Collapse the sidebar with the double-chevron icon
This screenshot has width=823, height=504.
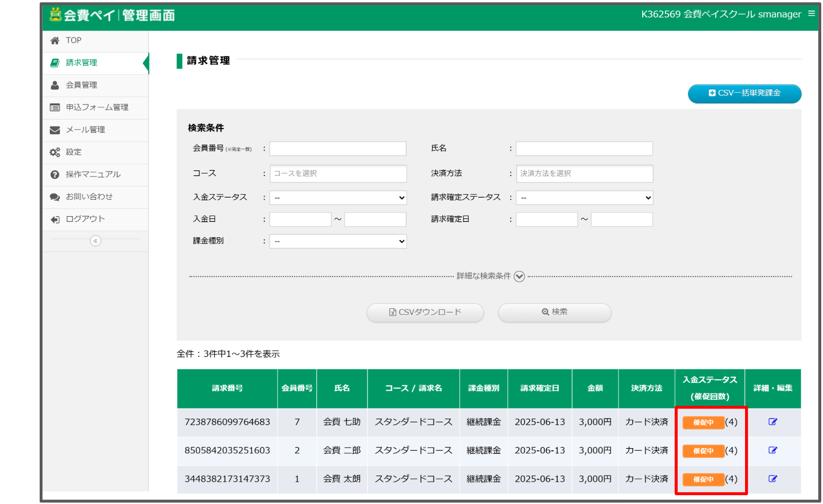pos(95,241)
